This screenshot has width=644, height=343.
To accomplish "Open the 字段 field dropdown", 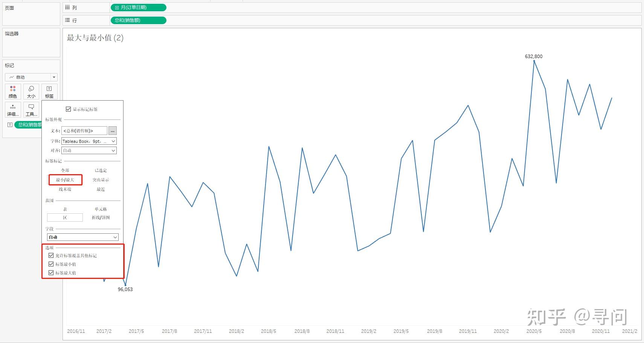I will coord(83,237).
